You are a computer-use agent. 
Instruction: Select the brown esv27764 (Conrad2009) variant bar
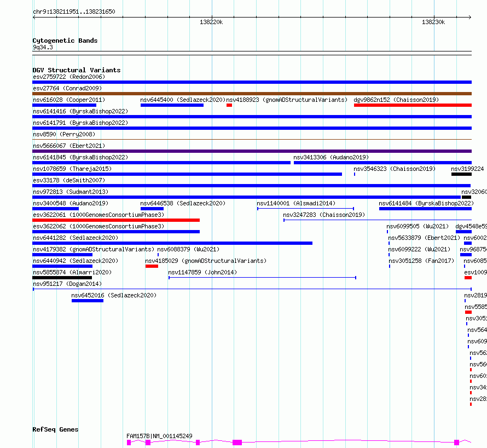coord(252,94)
